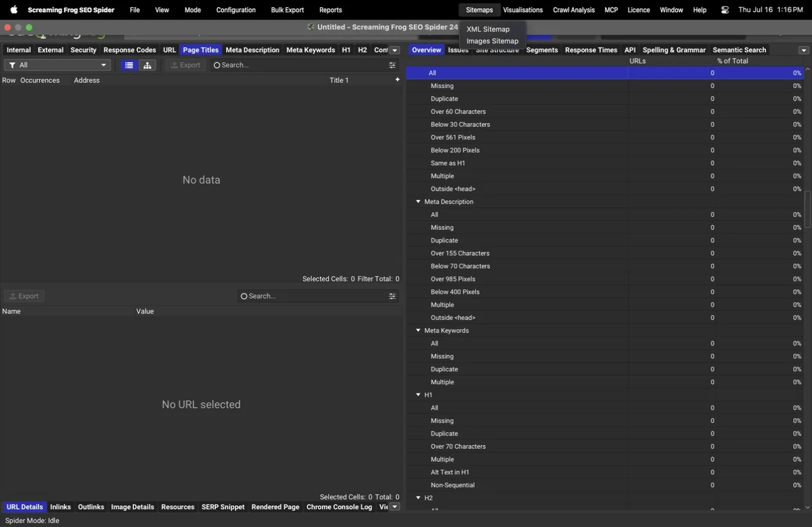Click lower panel Export button
Viewport: 812px width, 527px height.
(x=24, y=296)
